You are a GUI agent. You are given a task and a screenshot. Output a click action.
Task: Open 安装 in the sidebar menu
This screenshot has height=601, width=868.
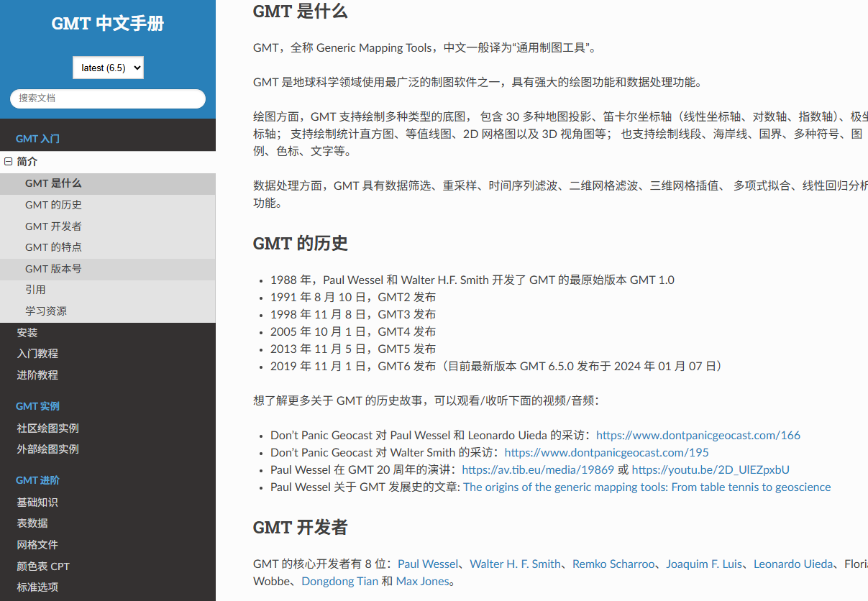(x=108, y=333)
